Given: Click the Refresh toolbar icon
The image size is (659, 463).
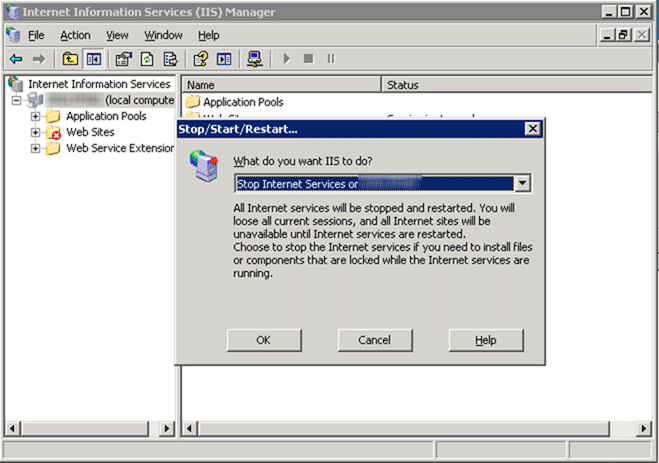Looking at the screenshot, I should tap(147, 59).
